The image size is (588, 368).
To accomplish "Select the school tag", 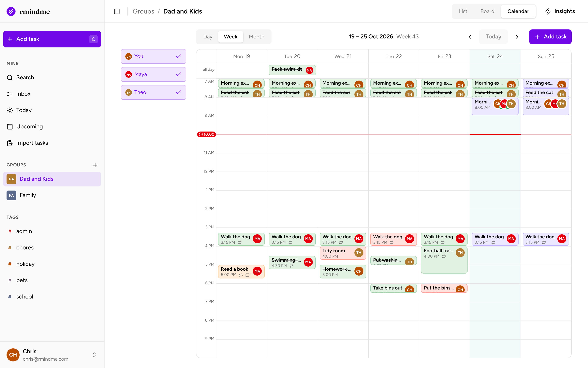I will click(52, 296).
